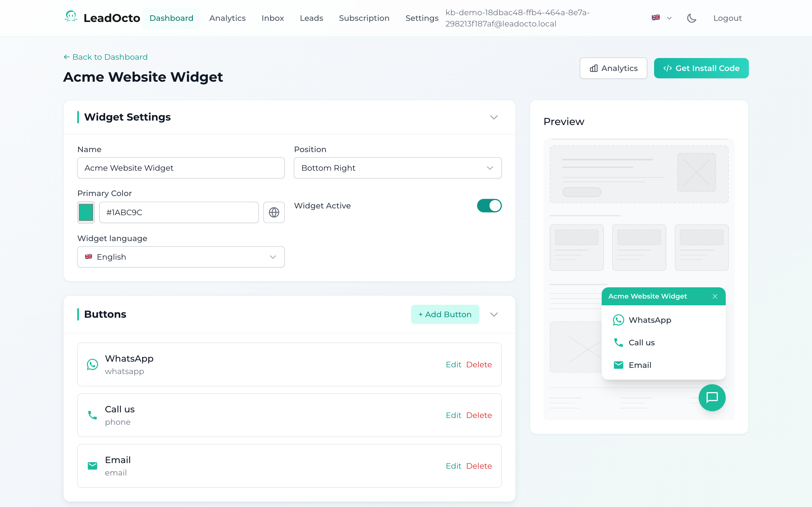Viewport: 812px width, 507px height.
Task: Open the globe icon next to color field
Action: coord(274,212)
